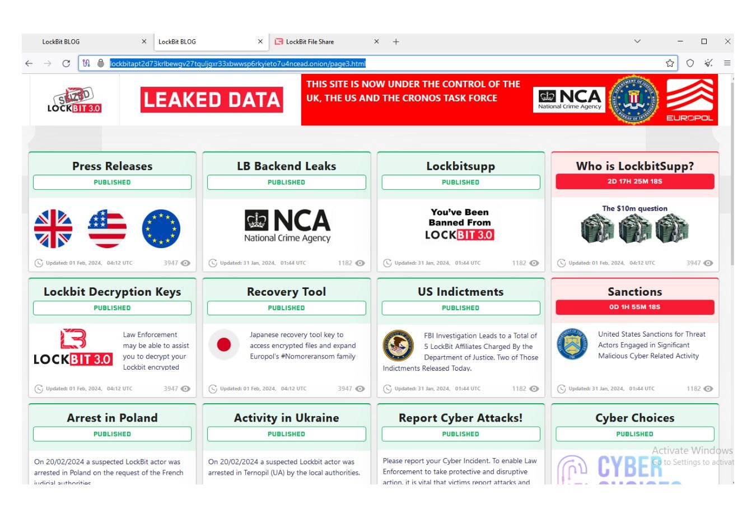The width and height of the screenshot is (756, 532).
Task: Open the US Indictments card title
Action: coord(460,292)
